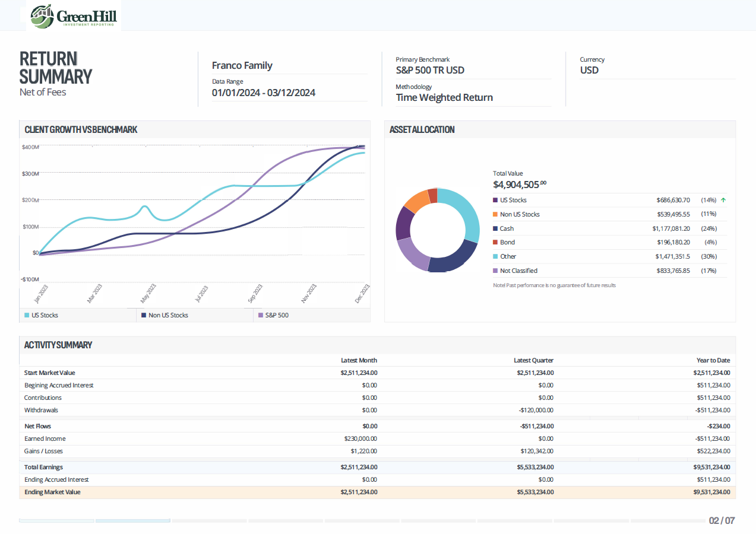Click the S&P 500 purple swatch in chart legend
The height and width of the screenshot is (534, 756).
point(260,315)
